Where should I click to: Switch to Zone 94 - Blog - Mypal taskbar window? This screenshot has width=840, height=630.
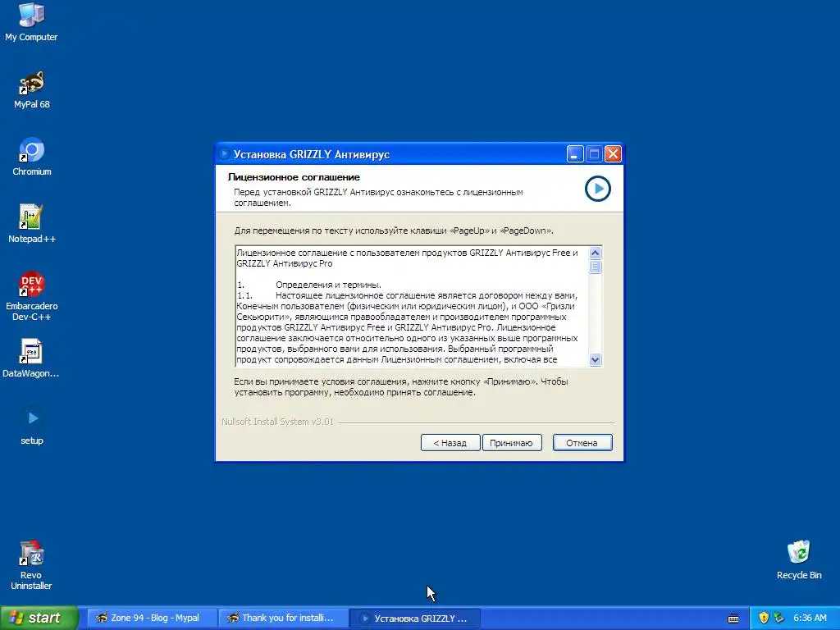coord(152,618)
